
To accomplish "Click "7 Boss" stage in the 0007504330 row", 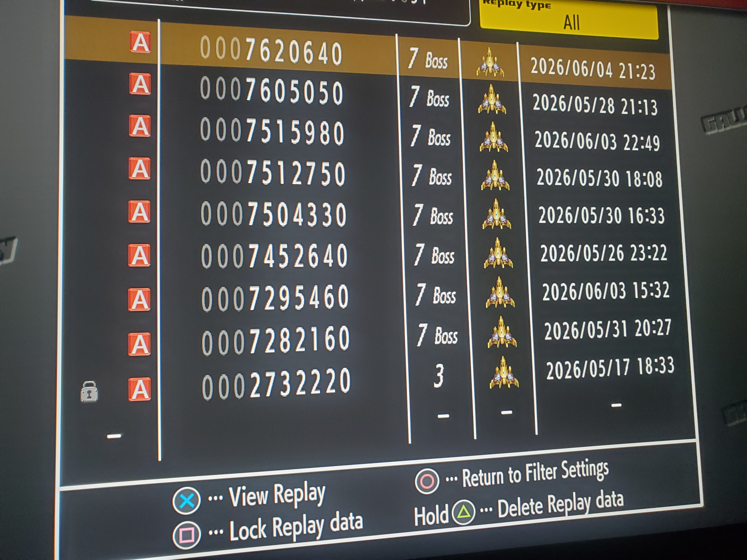I will point(433,214).
